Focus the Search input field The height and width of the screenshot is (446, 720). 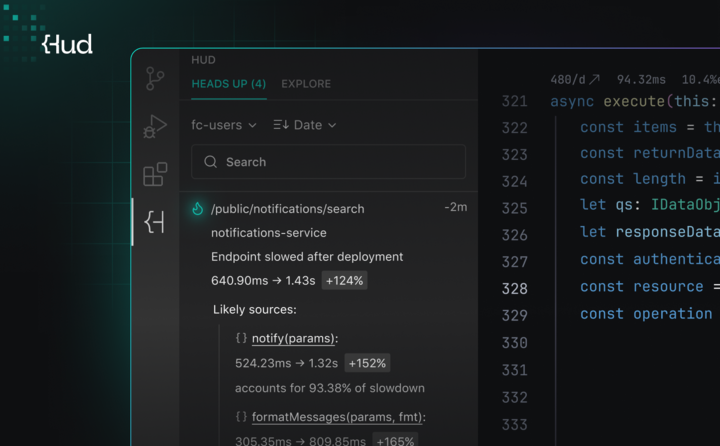tap(328, 162)
